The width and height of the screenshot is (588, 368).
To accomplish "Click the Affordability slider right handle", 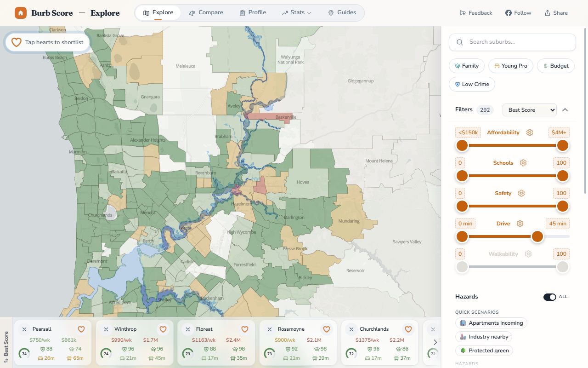I will [563, 145].
